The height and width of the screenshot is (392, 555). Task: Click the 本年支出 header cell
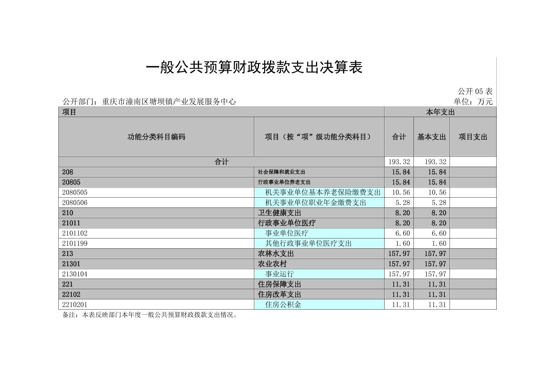(x=440, y=112)
